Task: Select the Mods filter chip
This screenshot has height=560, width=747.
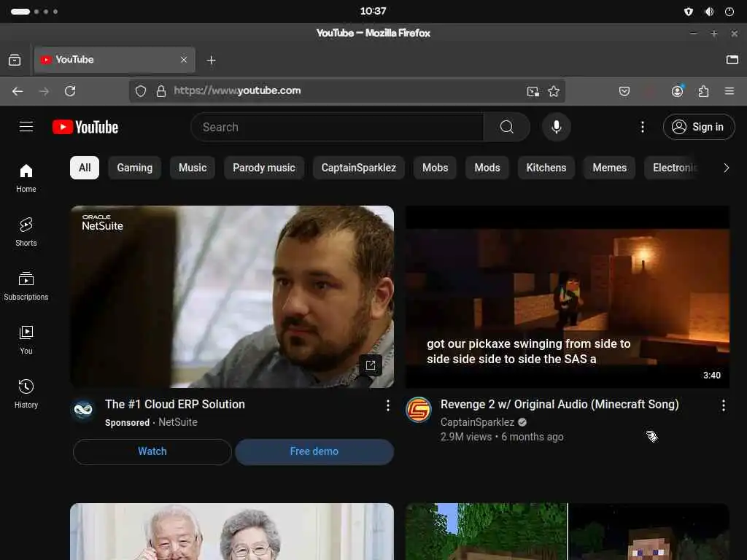Action: (x=487, y=168)
